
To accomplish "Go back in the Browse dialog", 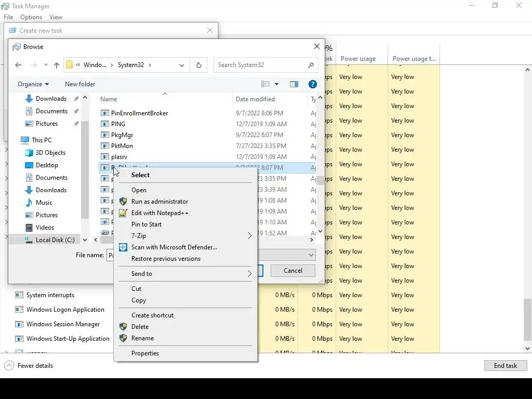I will [x=18, y=65].
